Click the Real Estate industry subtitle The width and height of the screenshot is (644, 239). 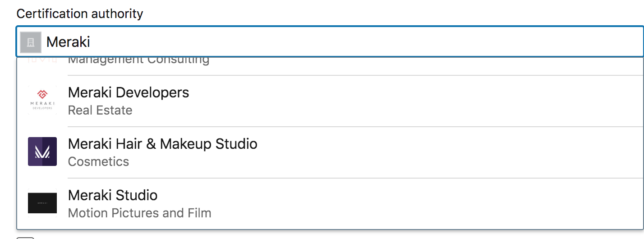point(100,110)
